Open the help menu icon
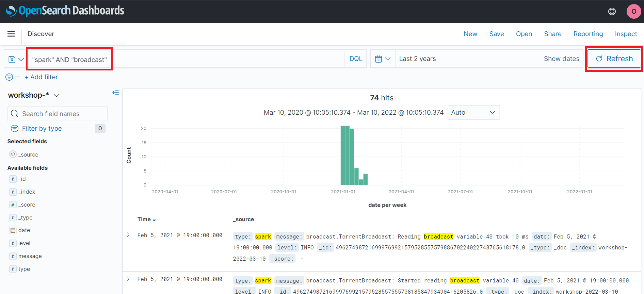This screenshot has width=644, height=294. click(x=612, y=11)
